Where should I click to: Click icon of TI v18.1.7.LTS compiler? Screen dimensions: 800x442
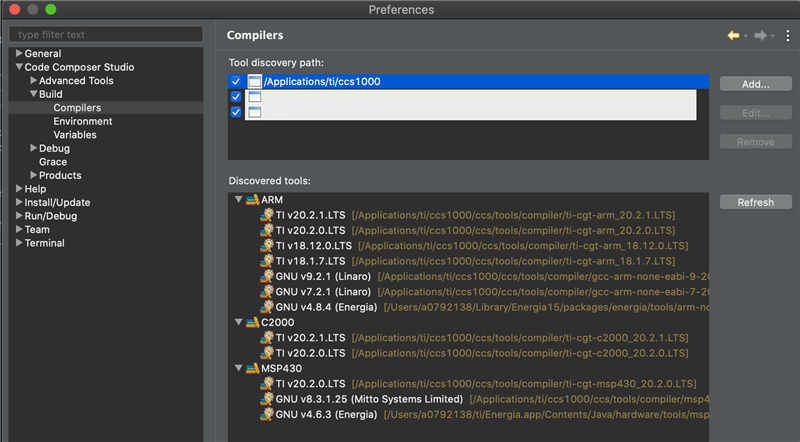(x=267, y=261)
